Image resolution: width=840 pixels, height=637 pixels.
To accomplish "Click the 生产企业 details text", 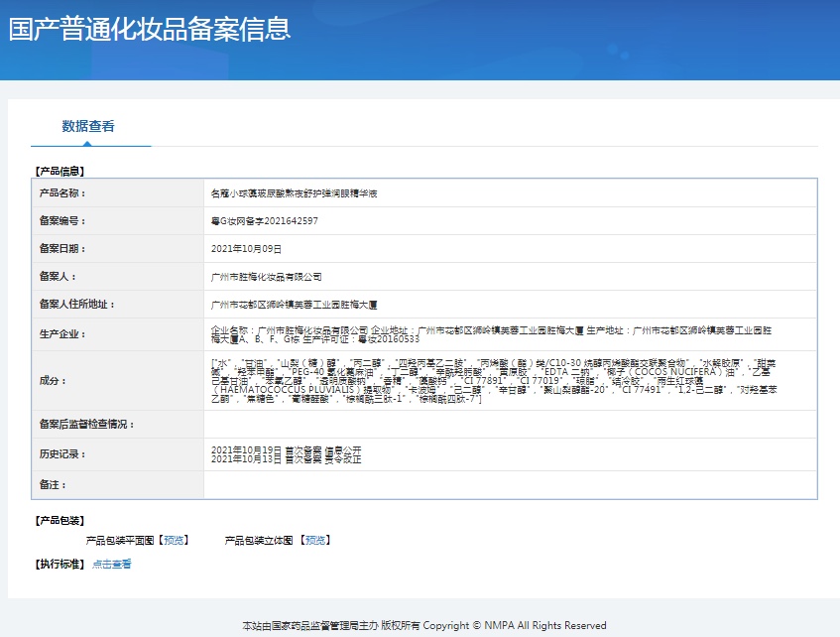I will coord(496,334).
